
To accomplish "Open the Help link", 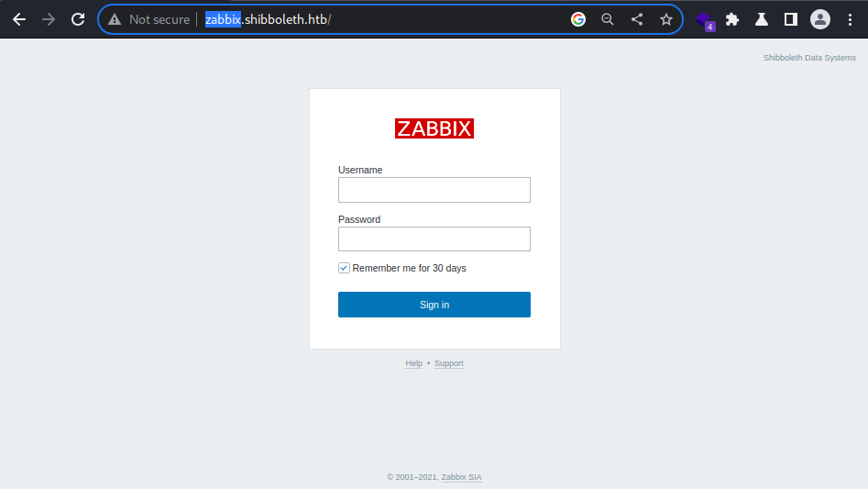I will pyautogui.click(x=413, y=363).
